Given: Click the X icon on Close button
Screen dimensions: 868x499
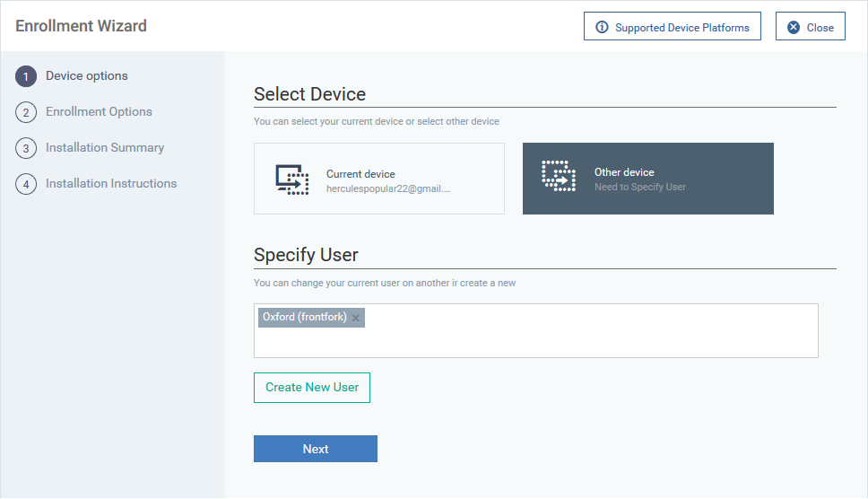Looking at the screenshot, I should pyautogui.click(x=794, y=27).
